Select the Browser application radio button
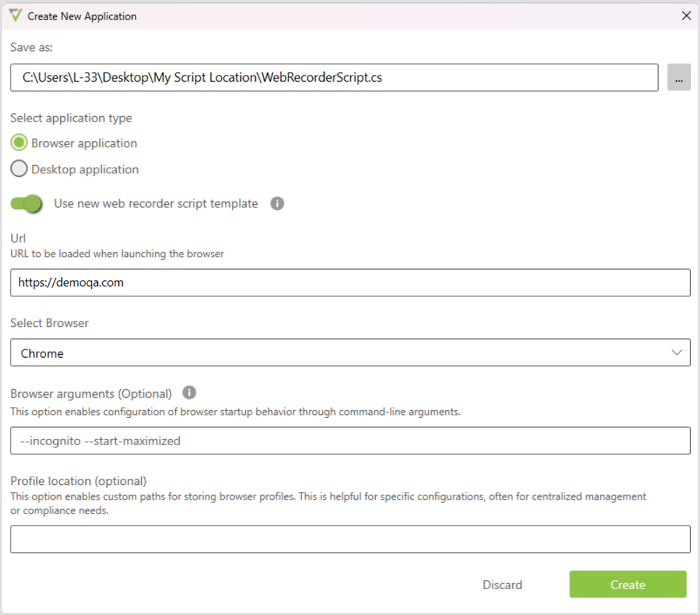Screen dimensions: 700x615 pos(20,143)
